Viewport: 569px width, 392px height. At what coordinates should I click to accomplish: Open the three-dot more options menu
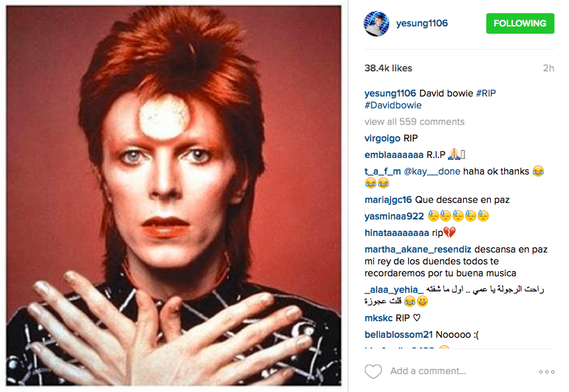(x=547, y=372)
